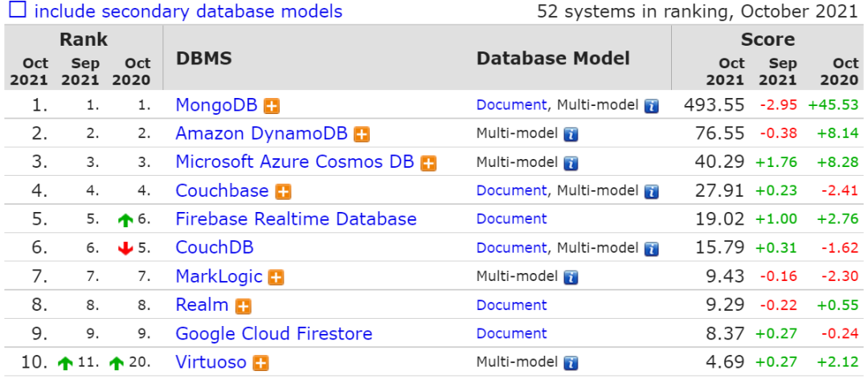The width and height of the screenshot is (868, 379).
Task: Click the blue info icon in MongoDB row
Action: 651,106
